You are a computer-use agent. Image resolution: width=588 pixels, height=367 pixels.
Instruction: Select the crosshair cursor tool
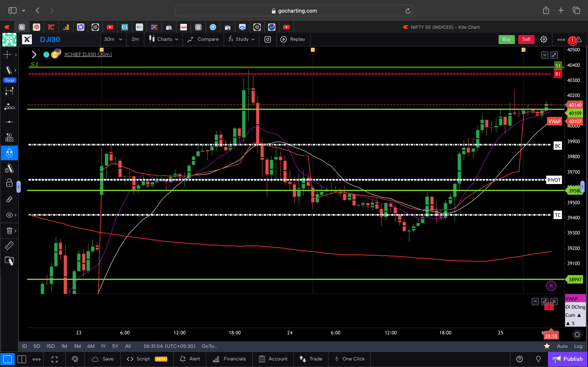click(x=7, y=55)
